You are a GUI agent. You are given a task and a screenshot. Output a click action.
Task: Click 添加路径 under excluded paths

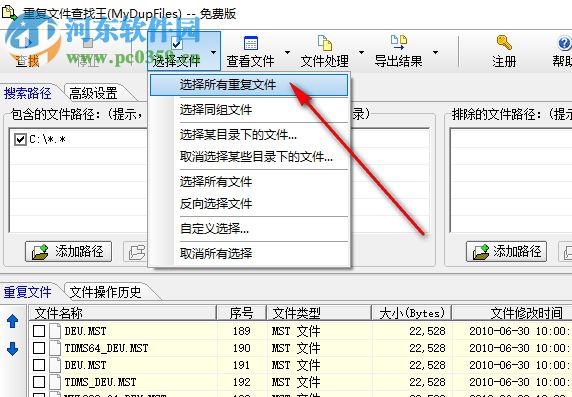[506, 251]
